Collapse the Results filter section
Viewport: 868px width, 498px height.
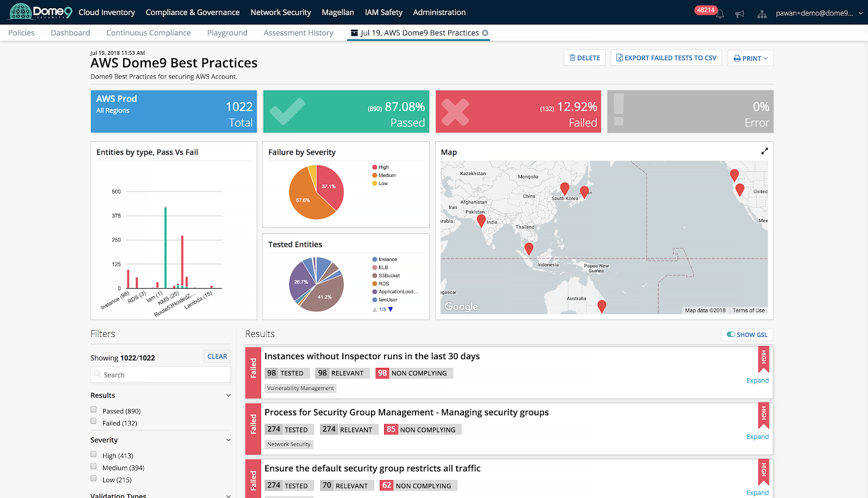(228, 395)
